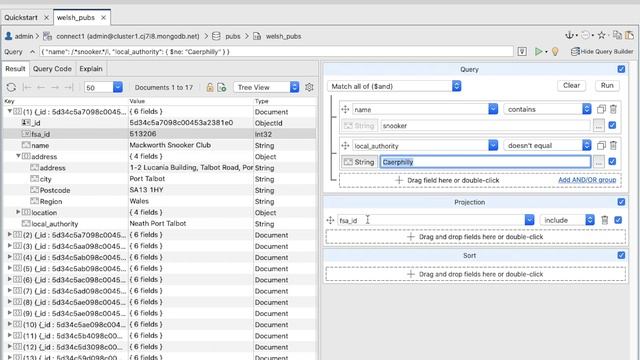This screenshot has height=360, width=640.
Task: Click pubs in the breadcrumb
Action: (233, 36)
